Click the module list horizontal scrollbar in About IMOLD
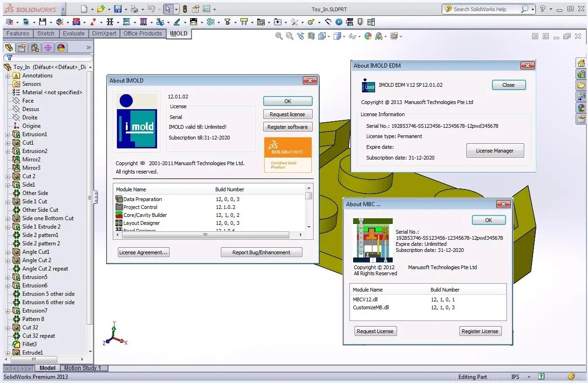 (x=210, y=235)
